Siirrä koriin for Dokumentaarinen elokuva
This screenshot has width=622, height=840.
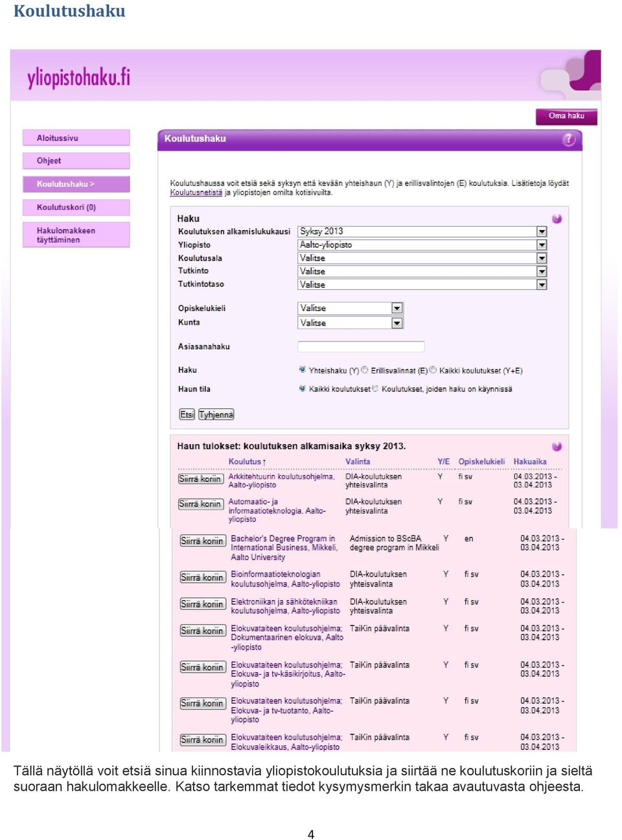click(x=202, y=631)
